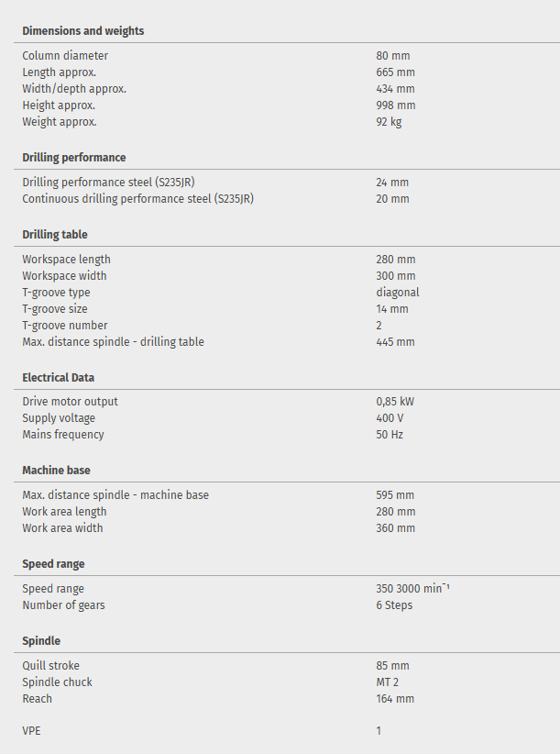This screenshot has height=754, width=560.
Task: Click the Machine base section heading
Action: tap(56, 471)
